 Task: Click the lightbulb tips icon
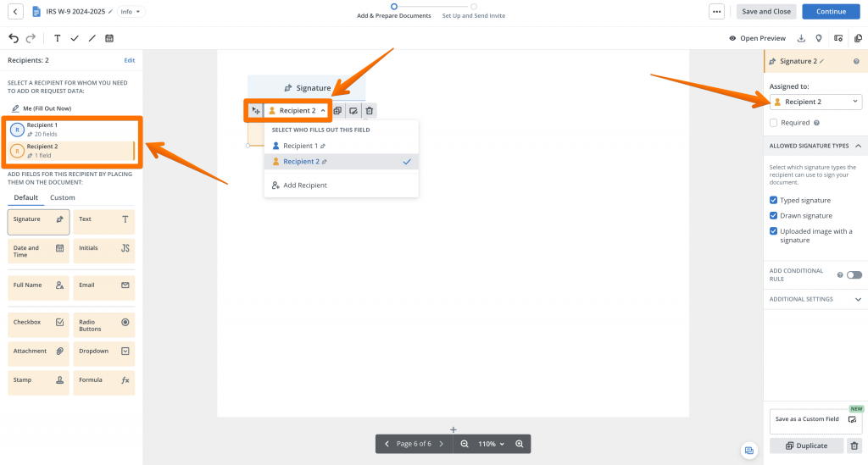(x=819, y=38)
